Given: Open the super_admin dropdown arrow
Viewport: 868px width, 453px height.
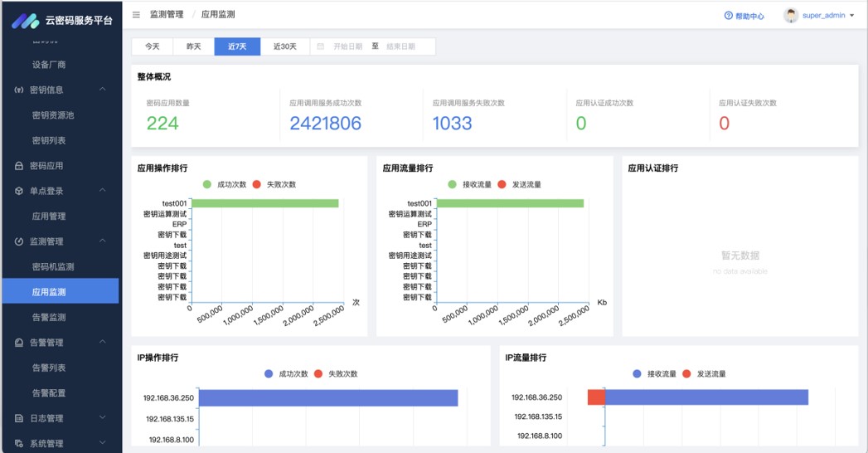Looking at the screenshot, I should pyautogui.click(x=851, y=16).
